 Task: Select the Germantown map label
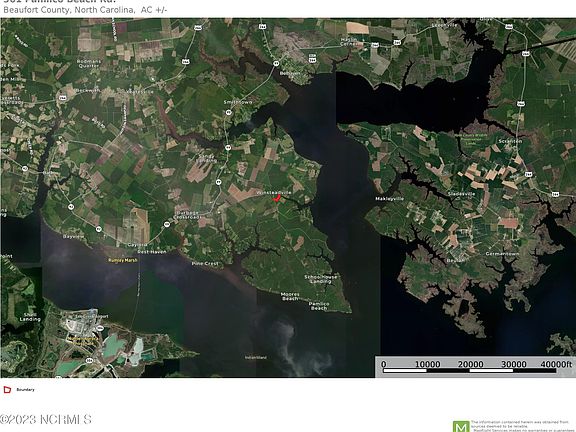pyautogui.click(x=503, y=253)
